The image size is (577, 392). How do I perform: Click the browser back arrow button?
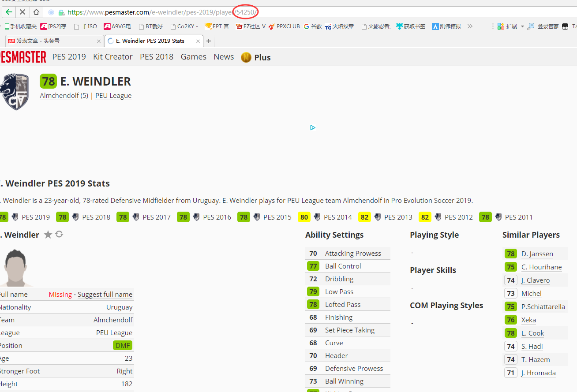(9, 12)
